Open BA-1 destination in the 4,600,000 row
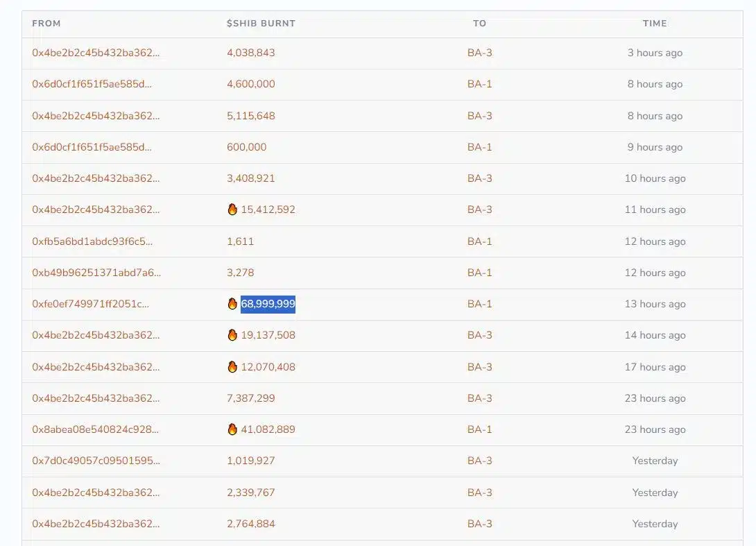756x546 pixels. click(x=480, y=84)
